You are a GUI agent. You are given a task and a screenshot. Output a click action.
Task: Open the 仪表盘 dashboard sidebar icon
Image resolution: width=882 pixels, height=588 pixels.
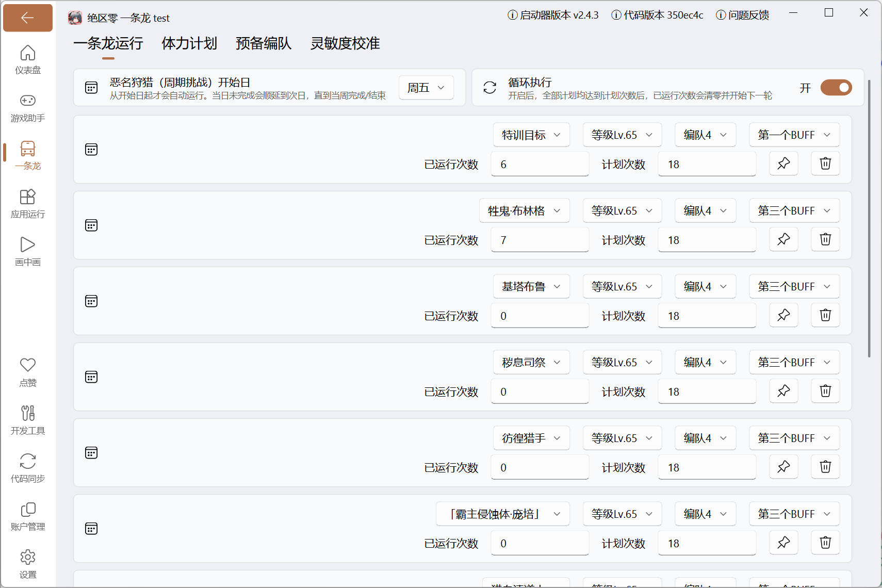[x=28, y=60]
